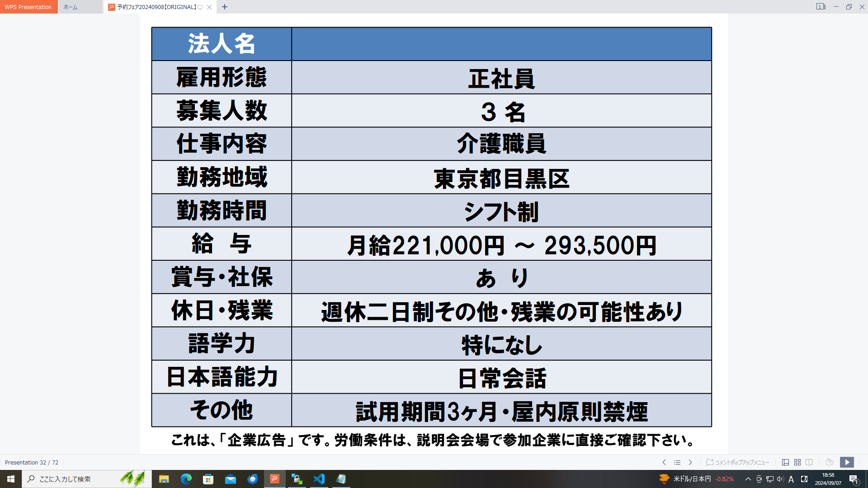Click the シフト制 cell
The image size is (868, 488).
502,211
